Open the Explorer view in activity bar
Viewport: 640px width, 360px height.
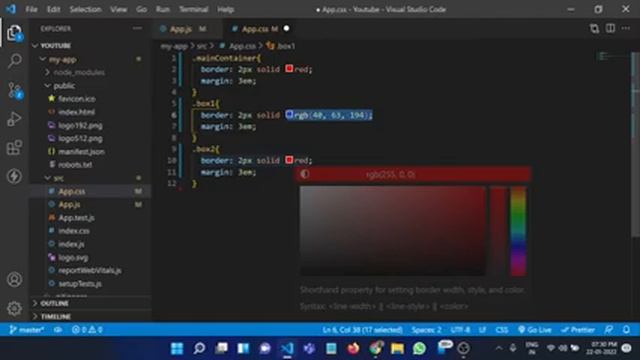coord(14,33)
